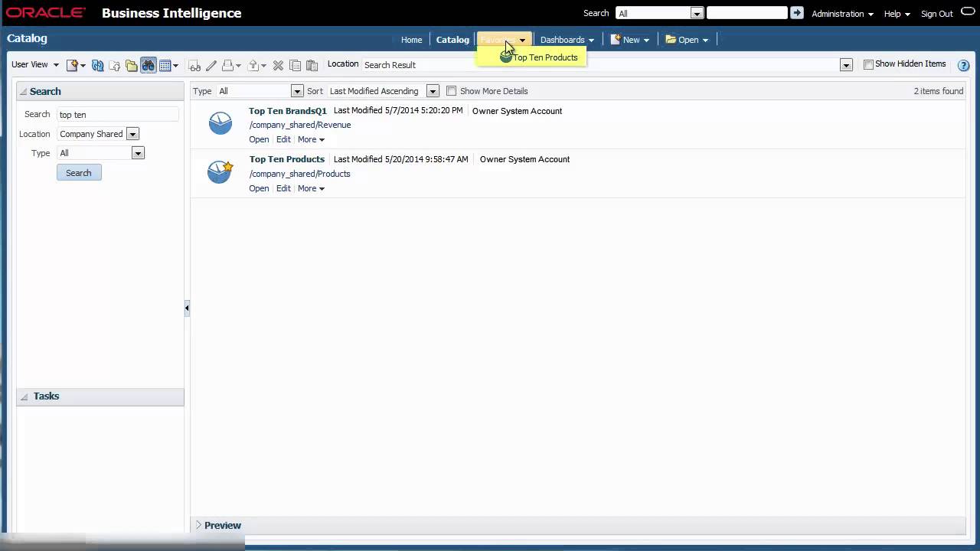Open the Location Search Result dropdown arrow
This screenshot has width=980, height=551.
pyautogui.click(x=846, y=65)
